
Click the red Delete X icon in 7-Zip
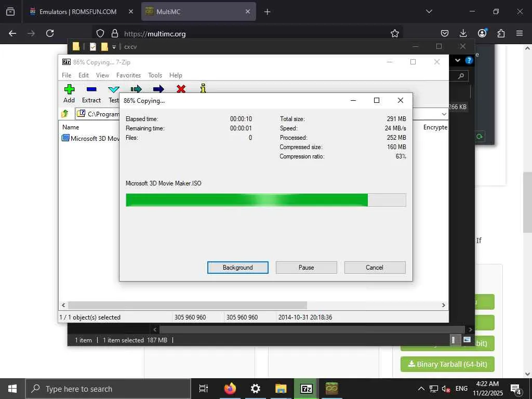(x=181, y=89)
